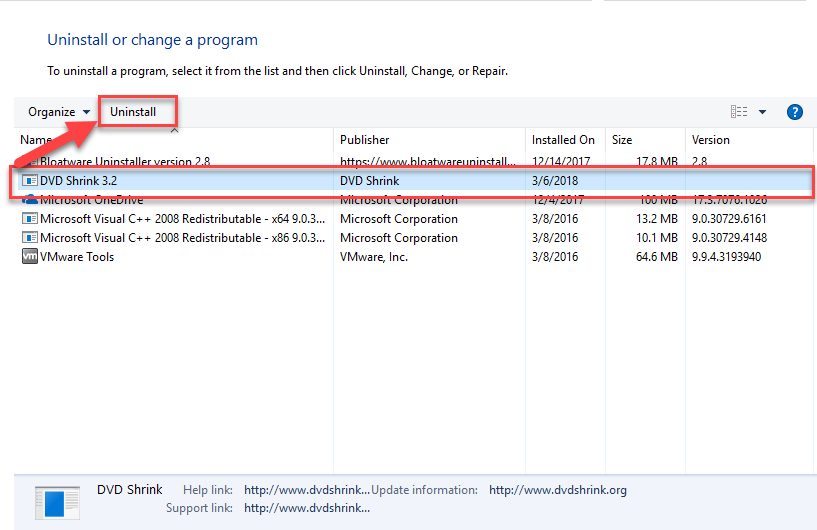
Task: Click the view options icon
Action: pos(739,112)
